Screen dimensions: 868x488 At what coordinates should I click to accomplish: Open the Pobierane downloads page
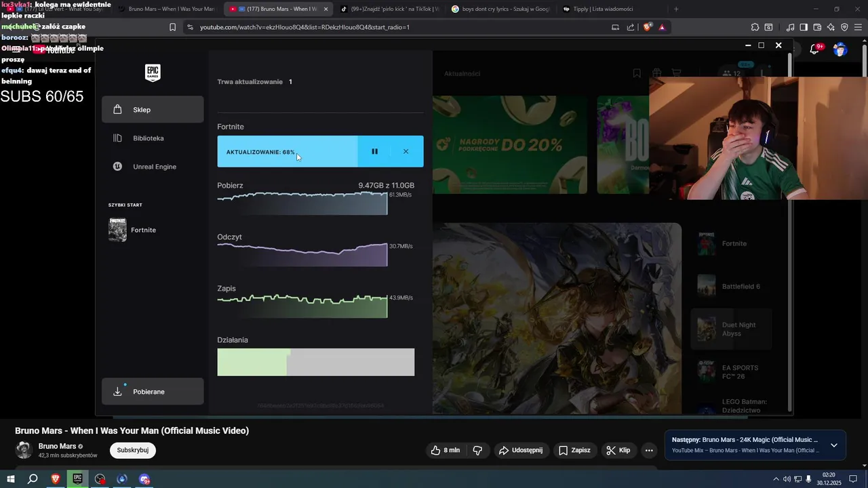tap(153, 392)
